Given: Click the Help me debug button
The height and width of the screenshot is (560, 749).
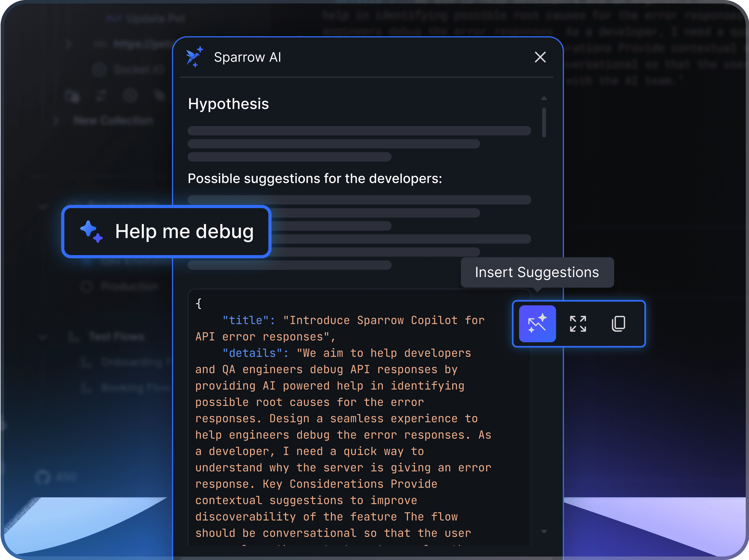Looking at the screenshot, I should tap(166, 231).
